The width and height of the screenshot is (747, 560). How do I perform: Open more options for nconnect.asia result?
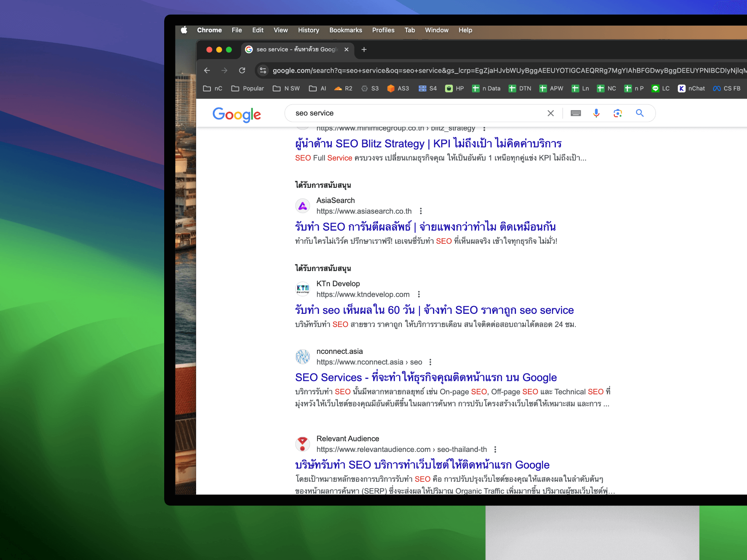pyautogui.click(x=430, y=362)
